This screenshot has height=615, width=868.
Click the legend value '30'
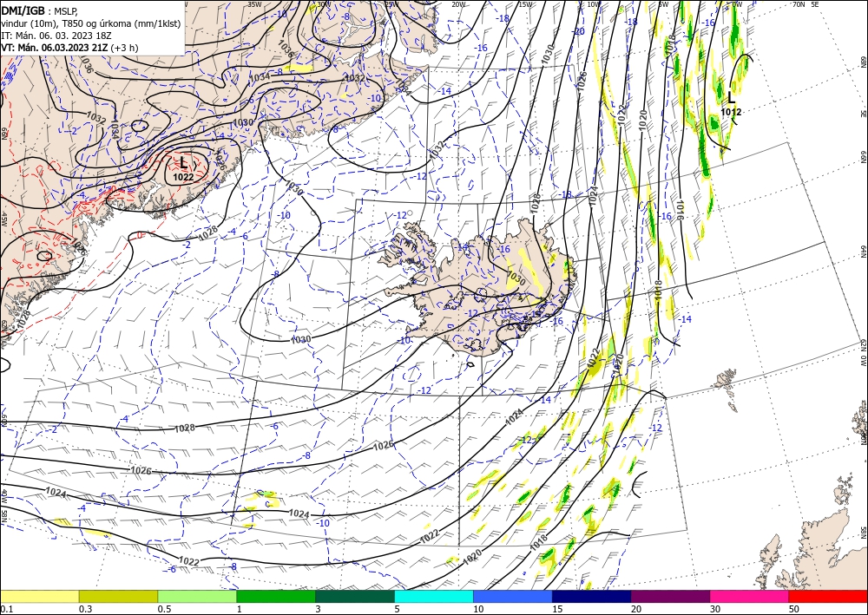coord(715,609)
